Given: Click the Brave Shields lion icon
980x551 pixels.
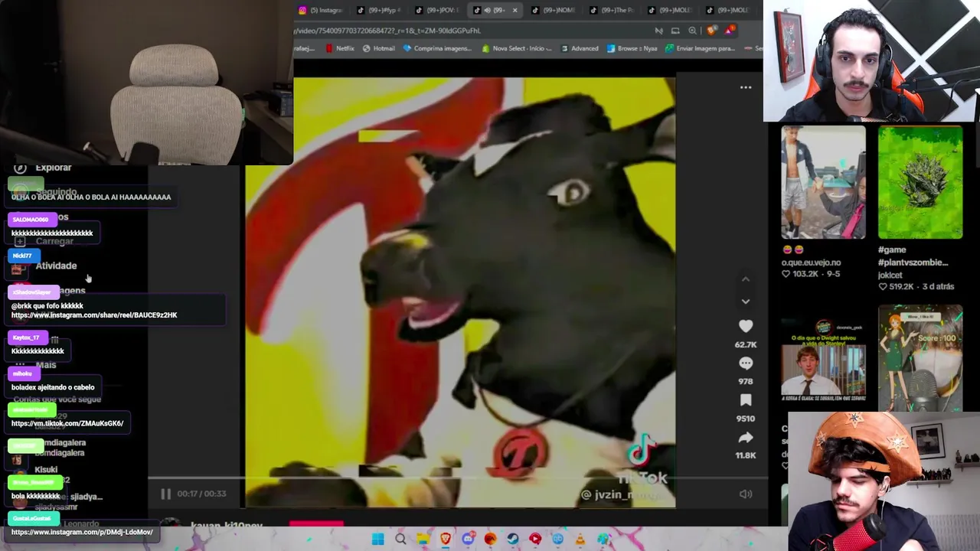Looking at the screenshot, I should [712, 31].
